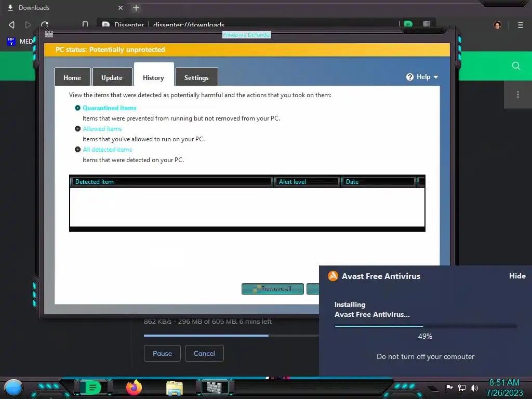532x399 pixels.
Task: Open the browser profile avatar
Action: pos(497,25)
